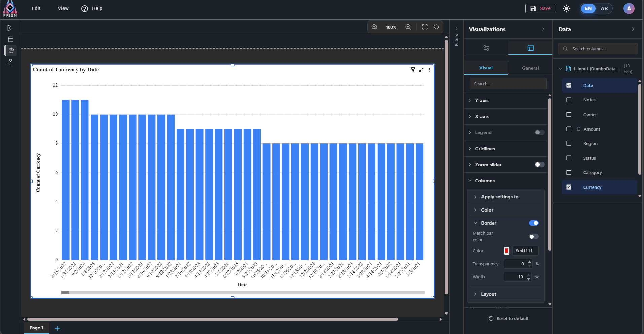This screenshot has height=334, width=644.
Task: Click Reset to default
Action: (x=508, y=318)
